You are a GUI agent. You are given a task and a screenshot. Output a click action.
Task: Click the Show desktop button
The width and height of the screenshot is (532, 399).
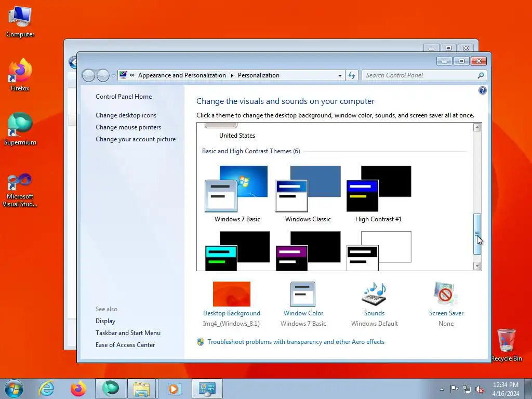pyautogui.click(x=528, y=389)
